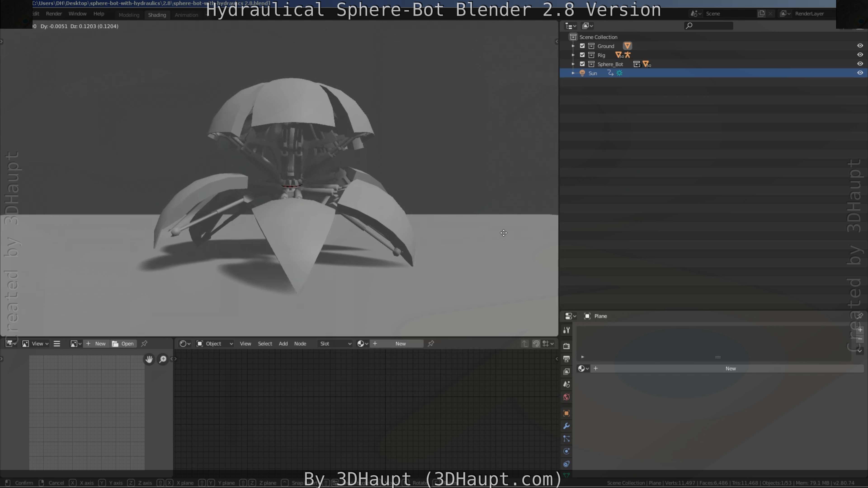Screen dimensions: 868x488
Task: Open the Output properties tab
Action: coord(566,359)
